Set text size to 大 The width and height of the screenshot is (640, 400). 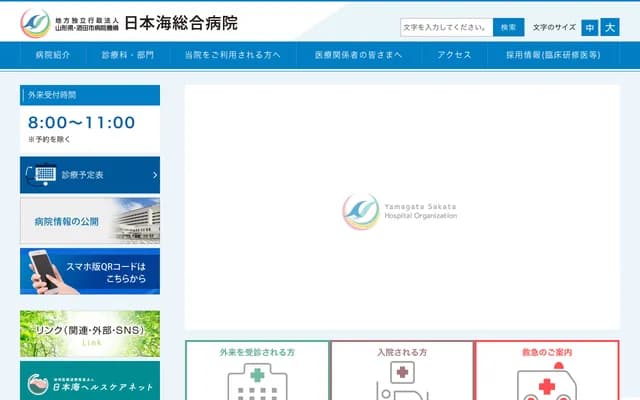coord(610,27)
